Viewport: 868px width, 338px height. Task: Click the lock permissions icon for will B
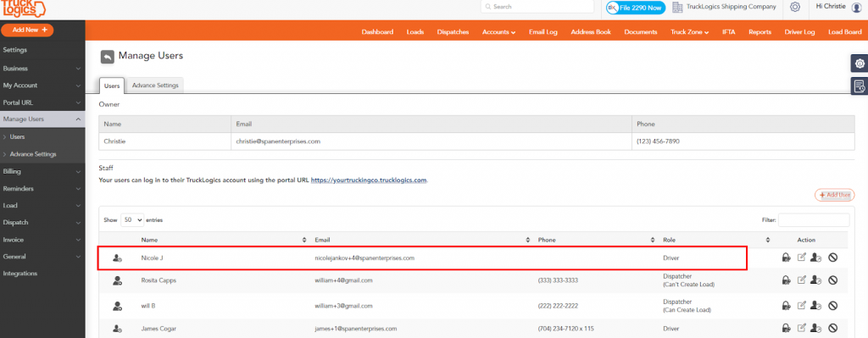786,305
